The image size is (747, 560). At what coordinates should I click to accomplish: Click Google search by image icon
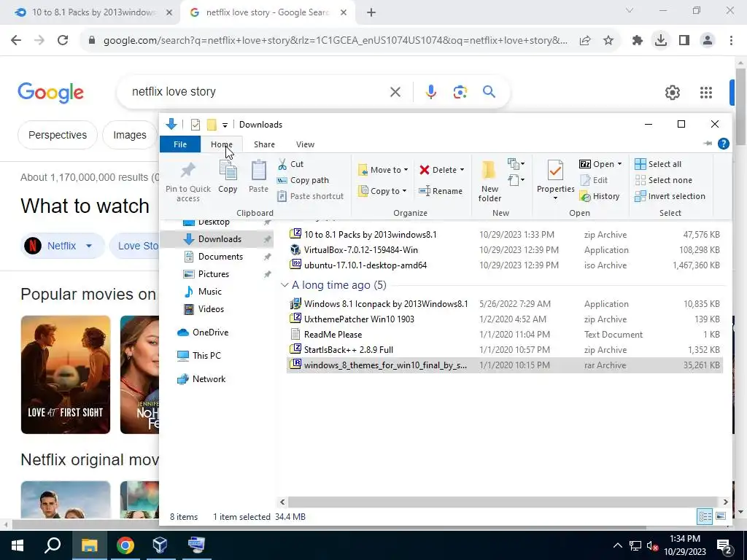tap(460, 91)
